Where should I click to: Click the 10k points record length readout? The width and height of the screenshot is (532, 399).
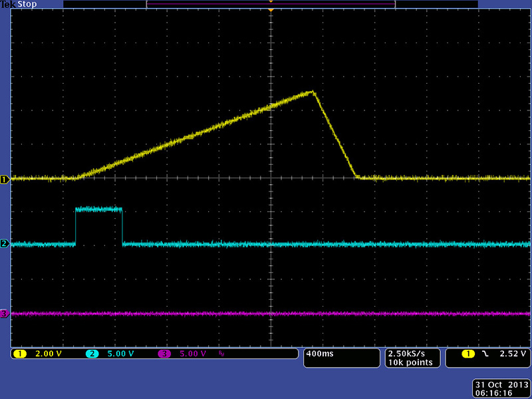click(x=410, y=362)
